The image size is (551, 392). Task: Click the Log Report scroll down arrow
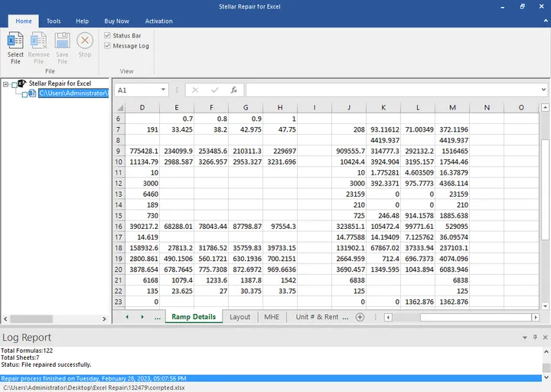[546, 377]
